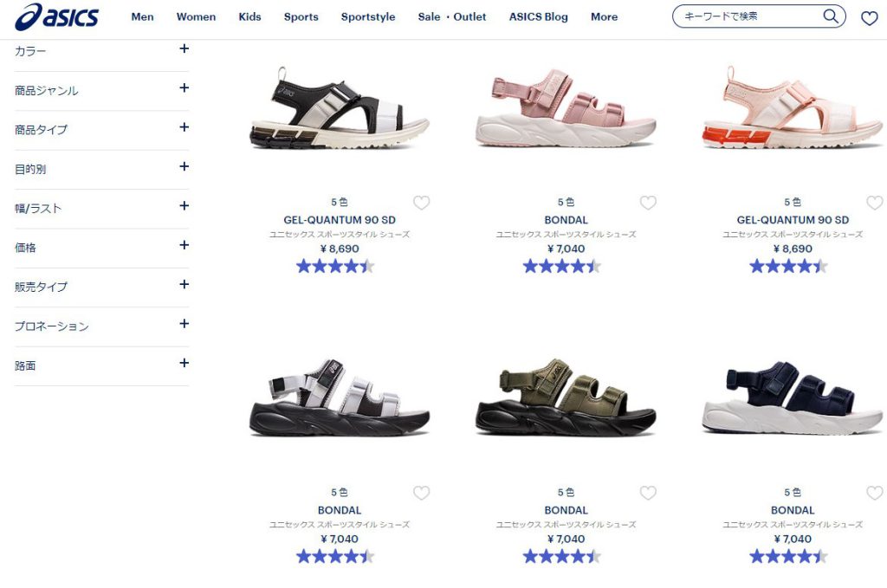Favorite the olive BONDAL sandal
The height and width of the screenshot is (588, 887).
[648, 493]
